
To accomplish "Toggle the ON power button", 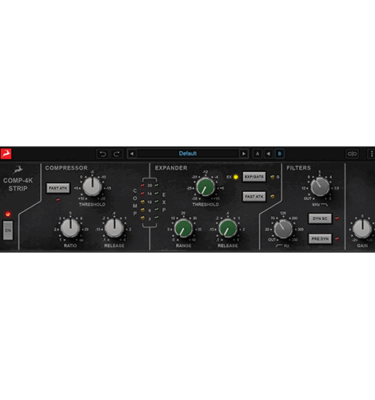I will [8, 230].
